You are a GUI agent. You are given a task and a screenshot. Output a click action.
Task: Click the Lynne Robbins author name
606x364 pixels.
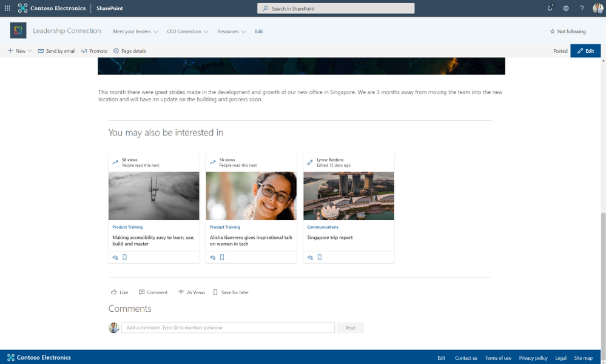click(330, 160)
